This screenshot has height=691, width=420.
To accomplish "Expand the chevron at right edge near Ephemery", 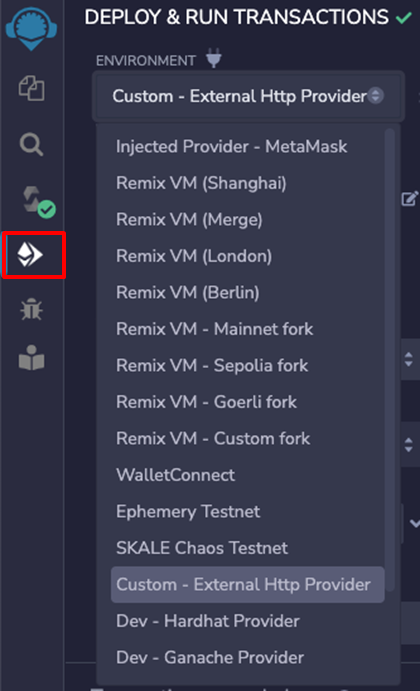I will coord(414,523).
